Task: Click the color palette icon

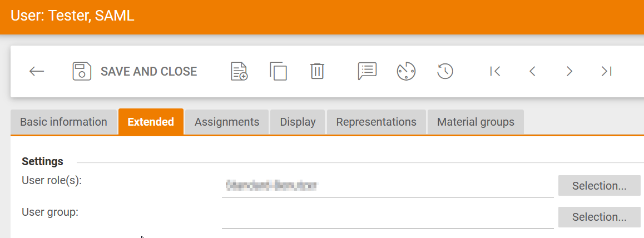Action: pyautogui.click(x=406, y=71)
